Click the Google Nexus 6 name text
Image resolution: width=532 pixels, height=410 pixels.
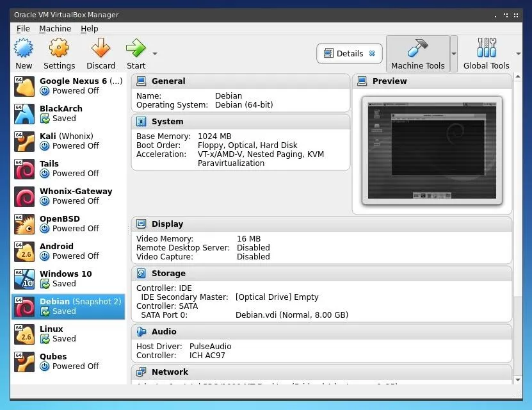coord(73,81)
